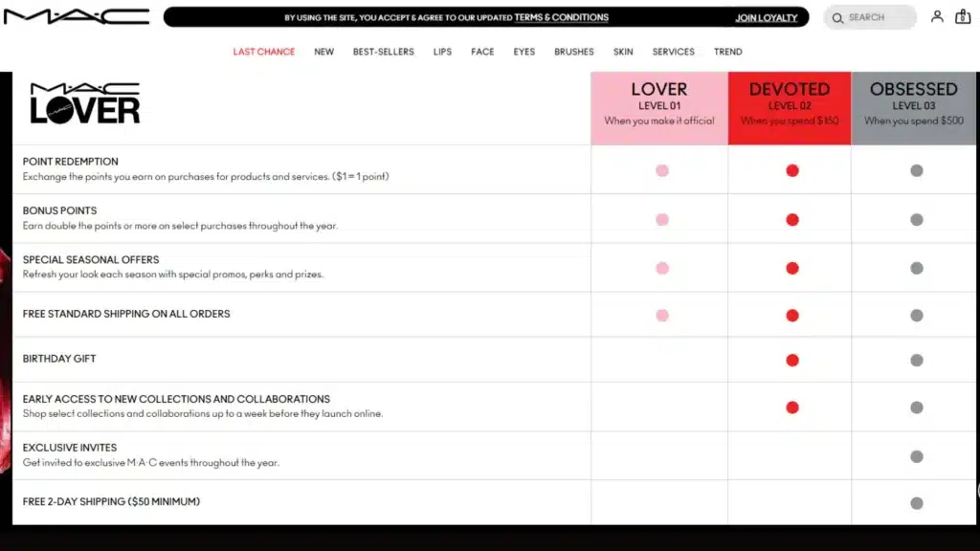This screenshot has width=980, height=551.
Task: Click red Early Access dot
Action: coord(791,407)
